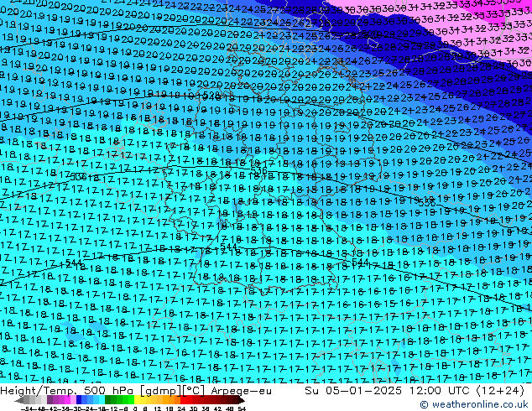Click the -54 legend scale value

pos(26,409)
